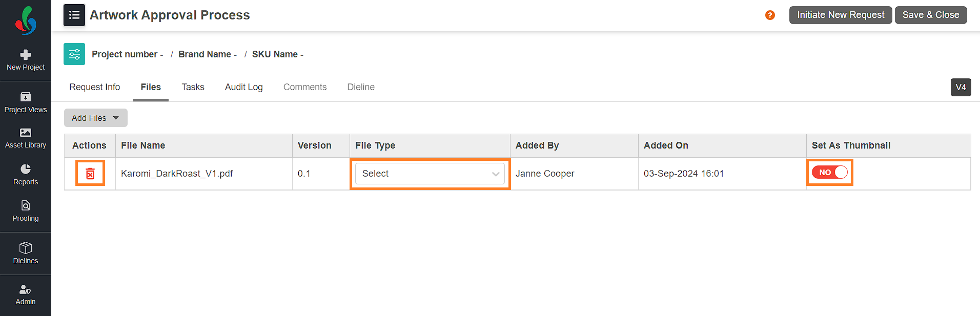Click Version column header
980x316 pixels.
point(315,145)
